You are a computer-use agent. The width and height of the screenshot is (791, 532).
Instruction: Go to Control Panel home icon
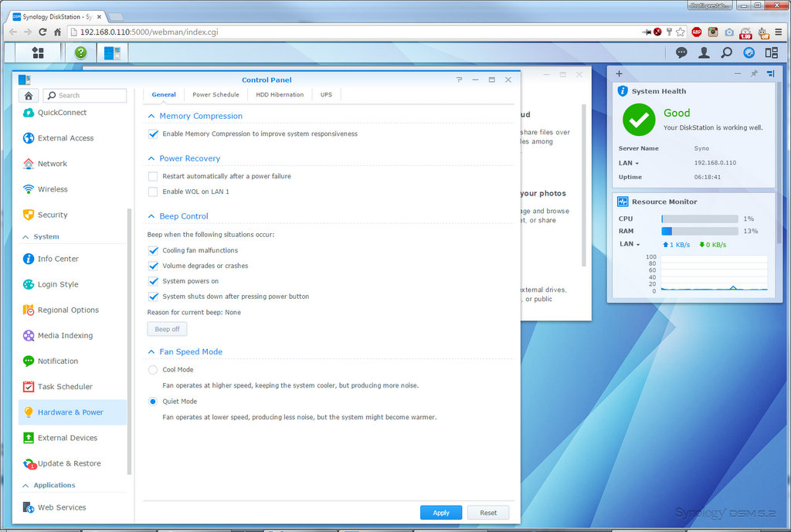click(x=29, y=95)
